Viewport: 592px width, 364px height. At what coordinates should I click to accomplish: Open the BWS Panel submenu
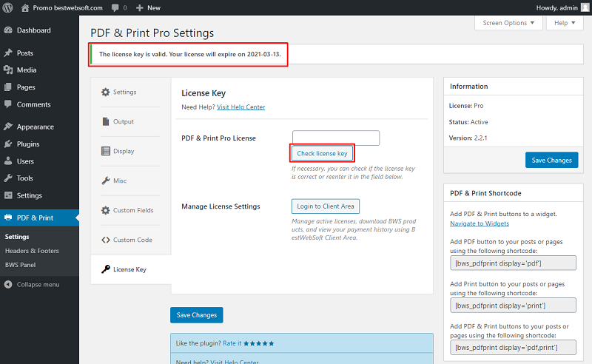coord(20,265)
